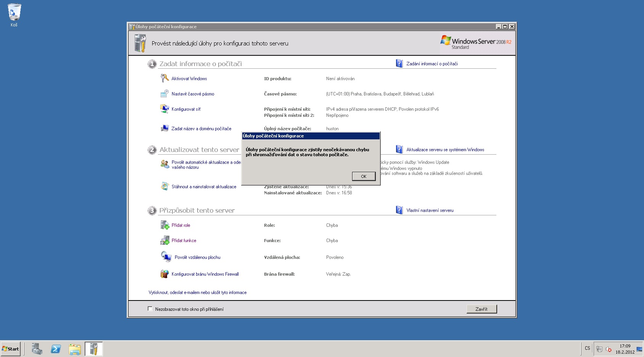Screen dimensions: 644x357
Task: Open the Vytisknout, odeslat e-mailem nebo uložit link
Action: 198,292
